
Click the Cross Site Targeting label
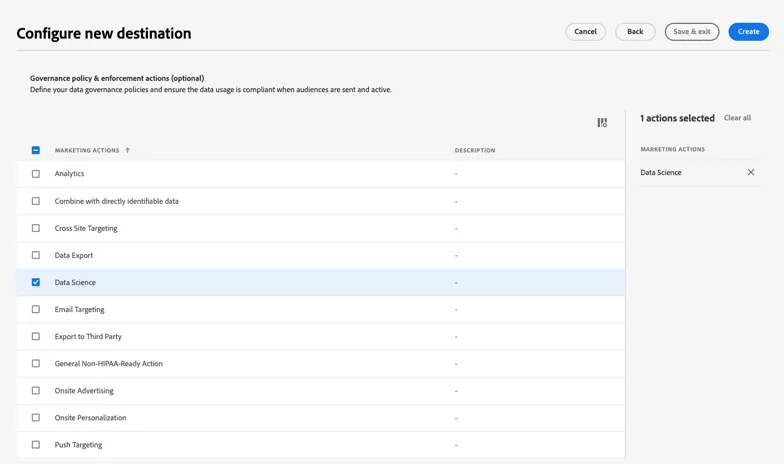click(x=86, y=228)
